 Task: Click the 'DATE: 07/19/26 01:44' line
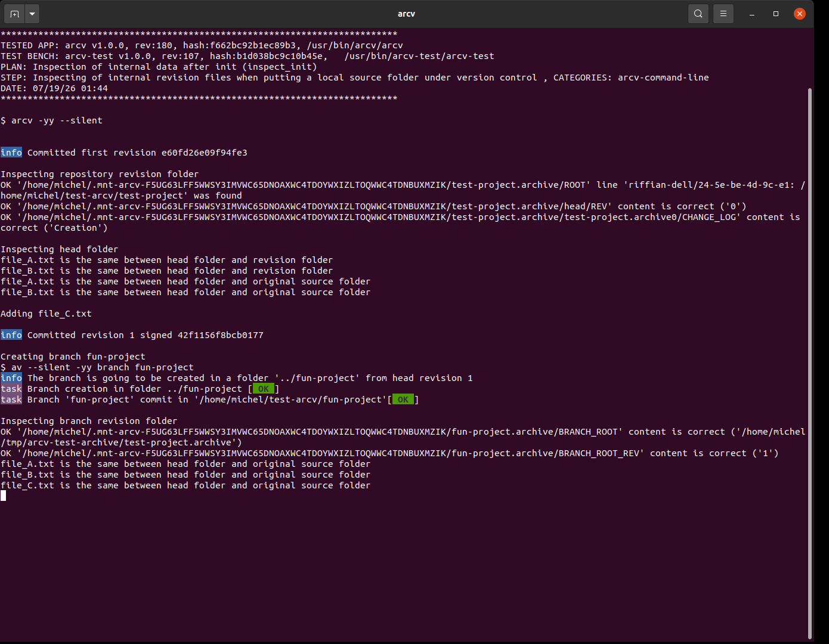(x=54, y=88)
